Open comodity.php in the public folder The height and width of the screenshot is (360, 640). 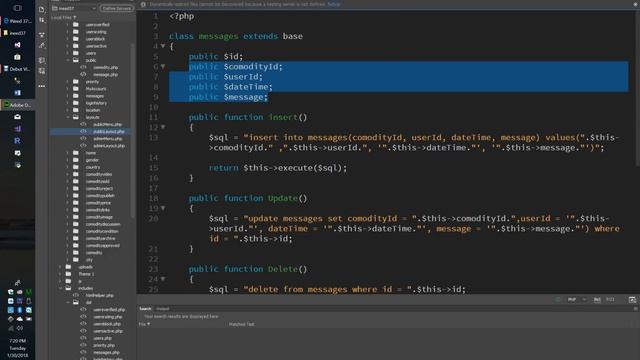[105, 67]
